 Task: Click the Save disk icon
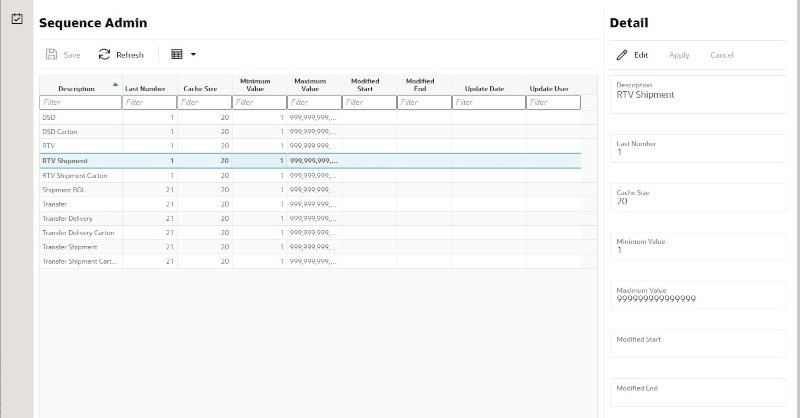52,54
